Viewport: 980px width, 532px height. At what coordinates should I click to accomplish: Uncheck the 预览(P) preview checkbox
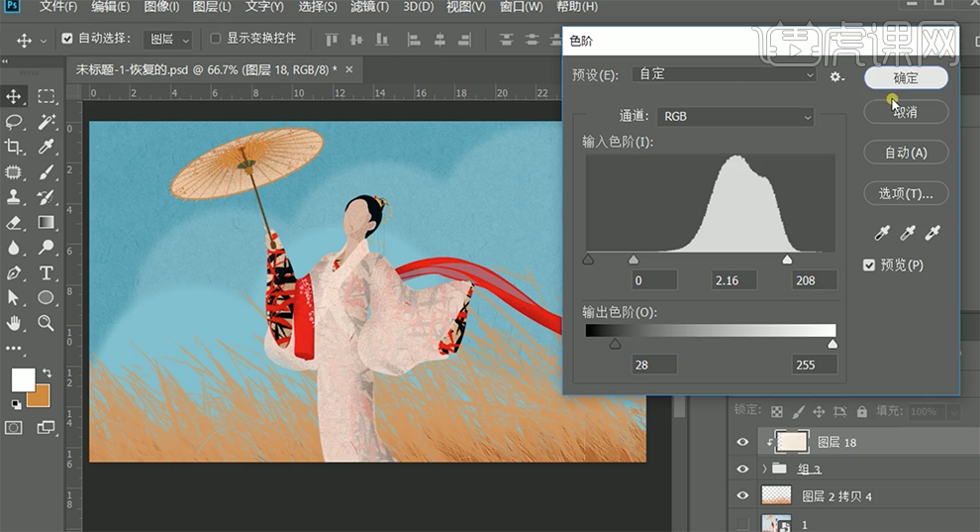(x=869, y=266)
